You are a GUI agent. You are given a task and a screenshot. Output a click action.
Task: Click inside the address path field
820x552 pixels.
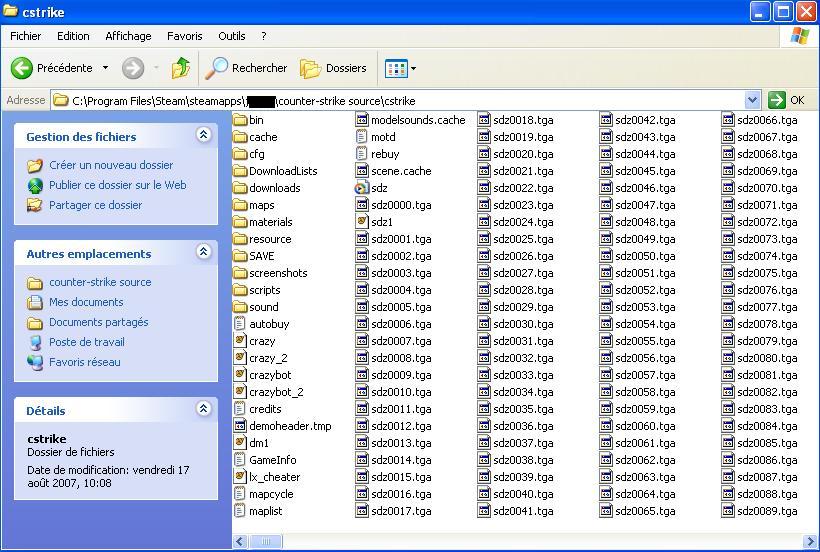coord(550,100)
